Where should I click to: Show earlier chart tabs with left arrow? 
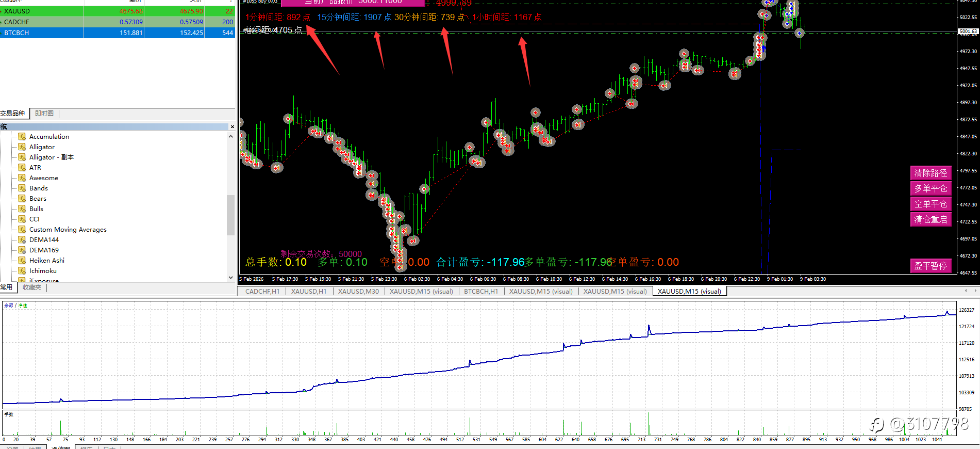click(966, 291)
